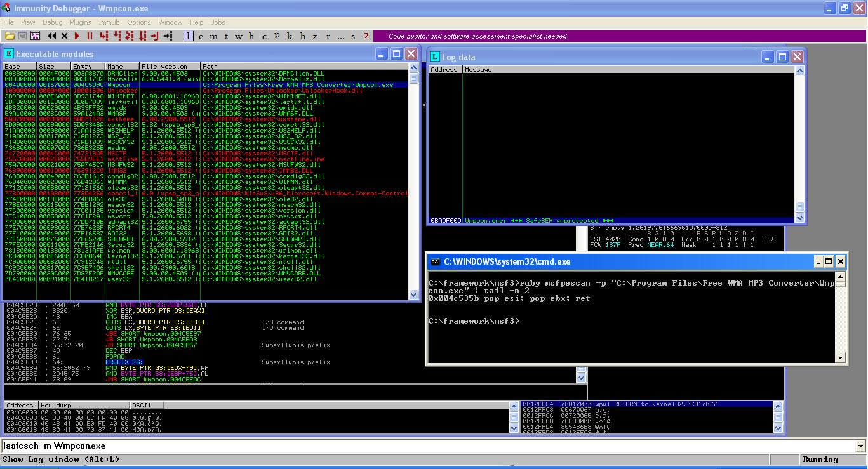This screenshot has height=469, width=868.
Task: Open the Window menu
Action: click(170, 22)
